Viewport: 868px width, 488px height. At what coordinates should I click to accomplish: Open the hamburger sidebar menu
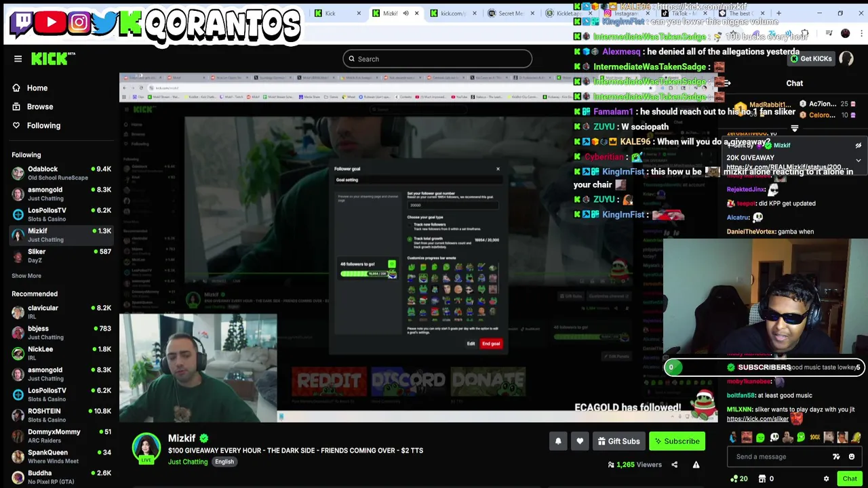(x=18, y=59)
